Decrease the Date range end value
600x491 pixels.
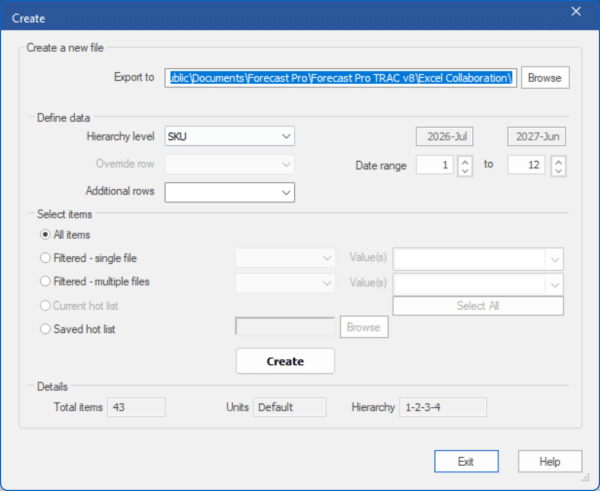pos(558,170)
